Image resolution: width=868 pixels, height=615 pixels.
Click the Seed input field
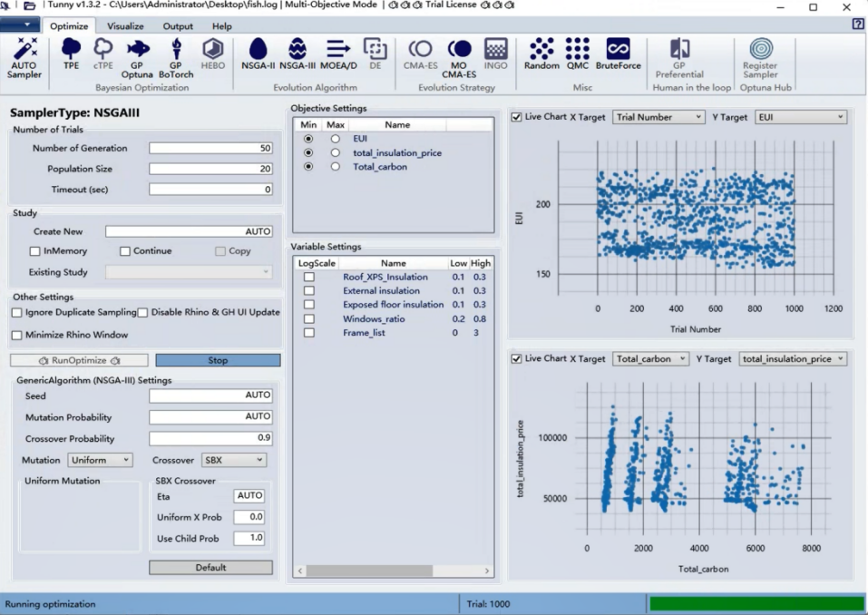coord(211,395)
